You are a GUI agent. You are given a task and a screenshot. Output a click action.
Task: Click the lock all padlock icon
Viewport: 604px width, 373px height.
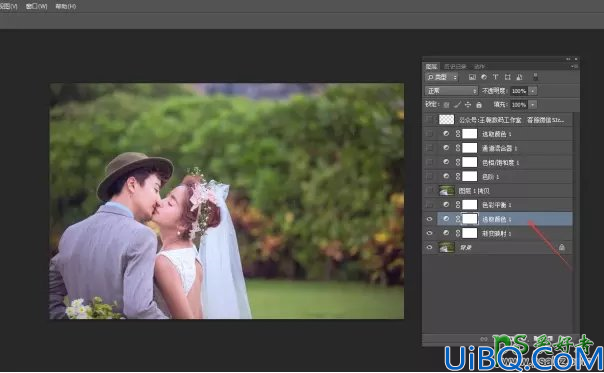coord(479,104)
